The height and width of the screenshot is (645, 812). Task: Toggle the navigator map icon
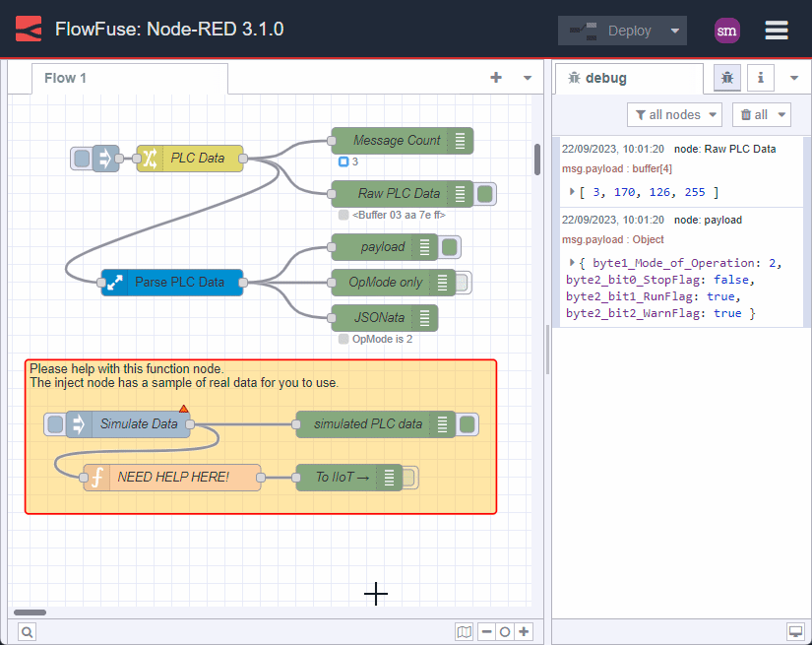[x=465, y=632]
